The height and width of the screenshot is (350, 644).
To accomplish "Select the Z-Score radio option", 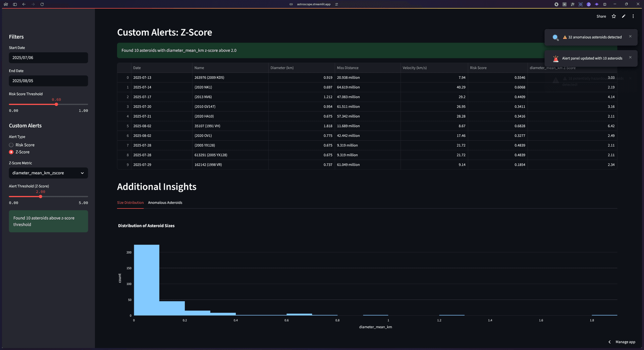I will point(11,152).
